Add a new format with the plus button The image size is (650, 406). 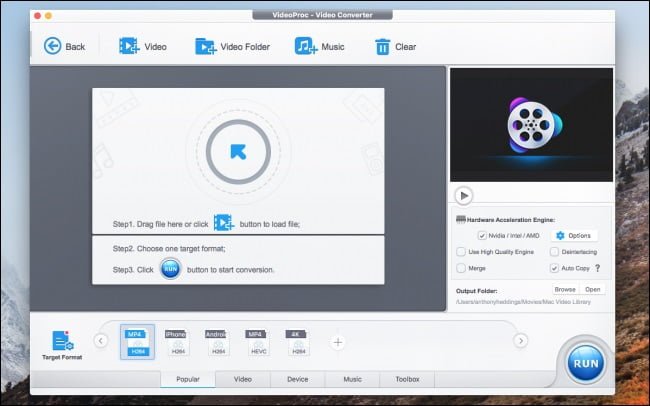[338, 342]
